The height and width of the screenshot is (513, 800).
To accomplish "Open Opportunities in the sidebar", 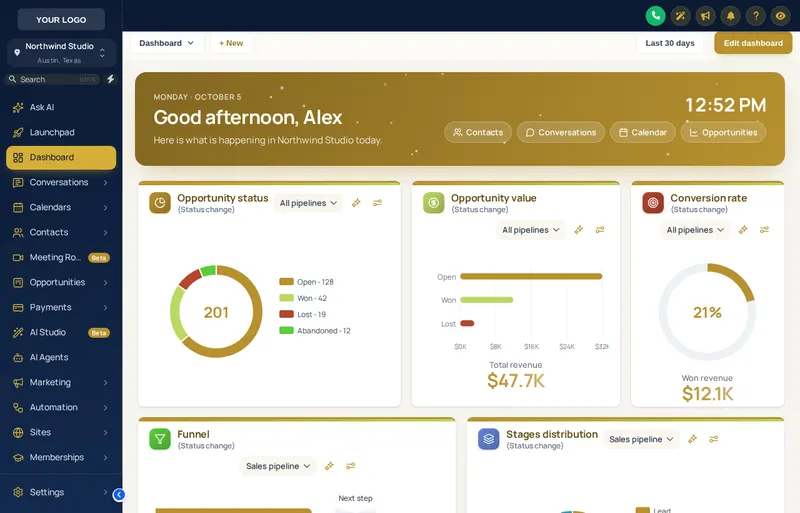I will pyautogui.click(x=61, y=282).
